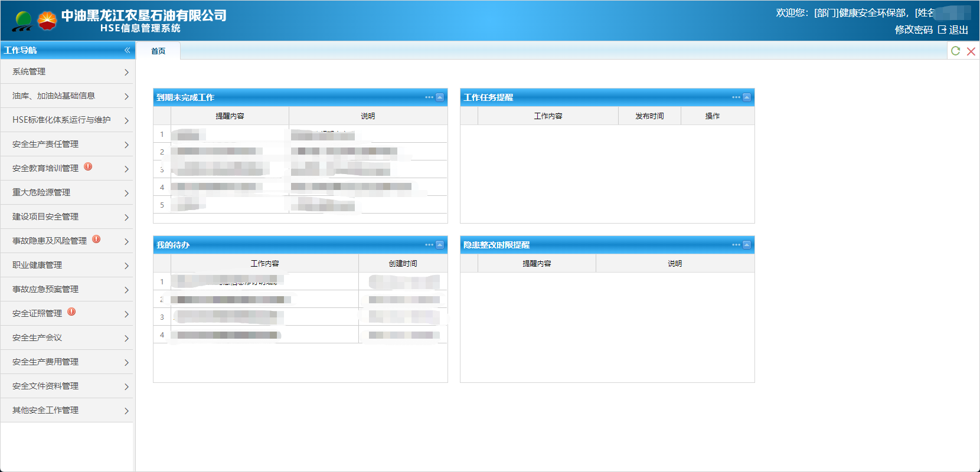Open 事故应急预案管理 navigation item

click(x=67, y=289)
